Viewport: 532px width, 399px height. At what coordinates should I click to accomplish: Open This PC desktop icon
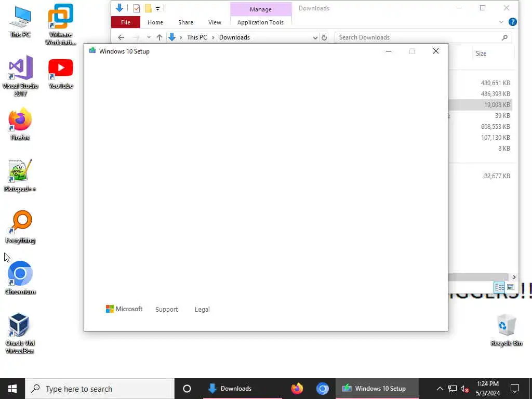coord(20,21)
